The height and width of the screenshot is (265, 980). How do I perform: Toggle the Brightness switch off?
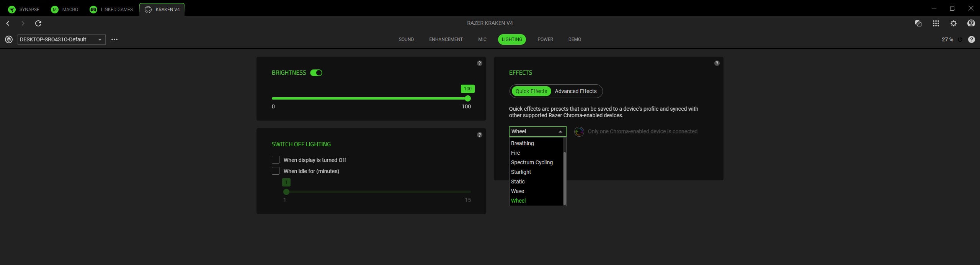click(x=316, y=73)
